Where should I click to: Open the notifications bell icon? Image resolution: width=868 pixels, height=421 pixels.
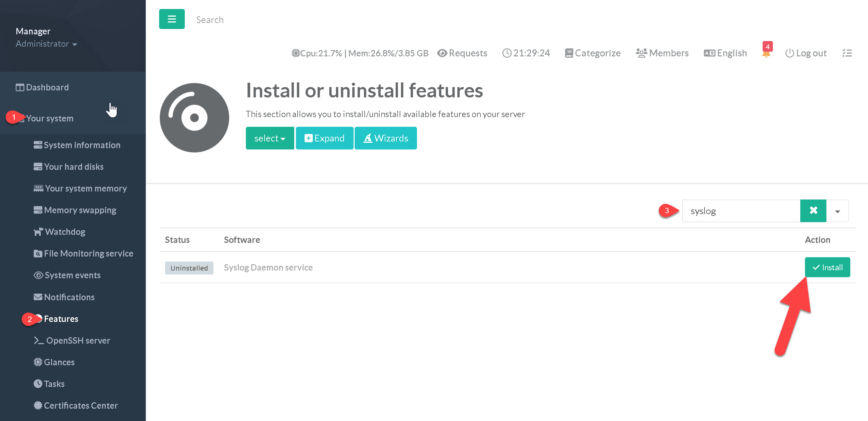click(766, 53)
